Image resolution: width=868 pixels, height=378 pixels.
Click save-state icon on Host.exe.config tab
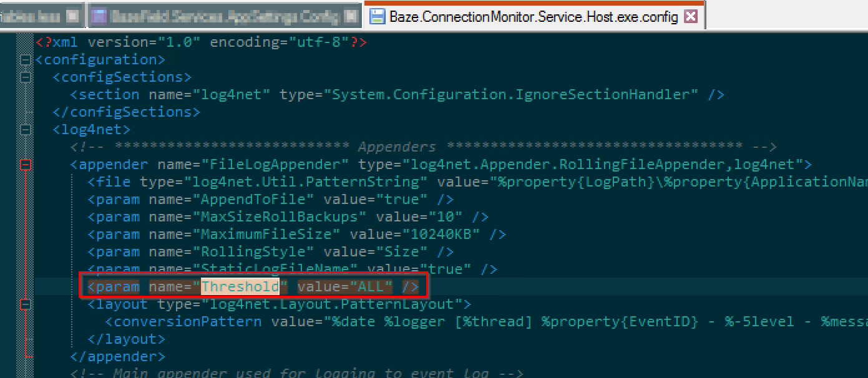pyautogui.click(x=377, y=17)
